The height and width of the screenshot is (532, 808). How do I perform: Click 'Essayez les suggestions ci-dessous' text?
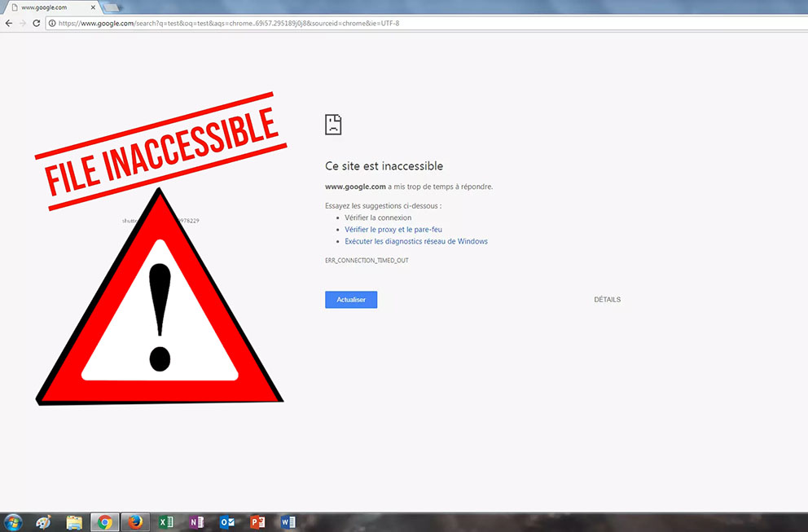(383, 205)
